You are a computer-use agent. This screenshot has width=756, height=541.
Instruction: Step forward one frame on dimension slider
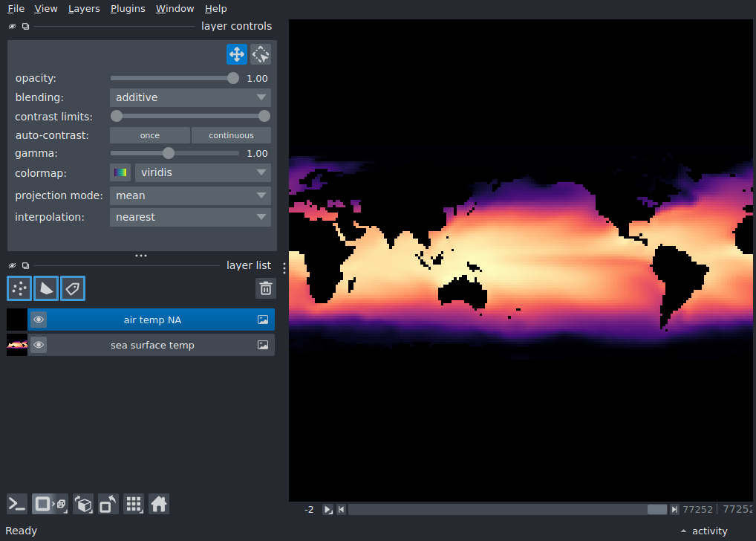click(x=674, y=510)
